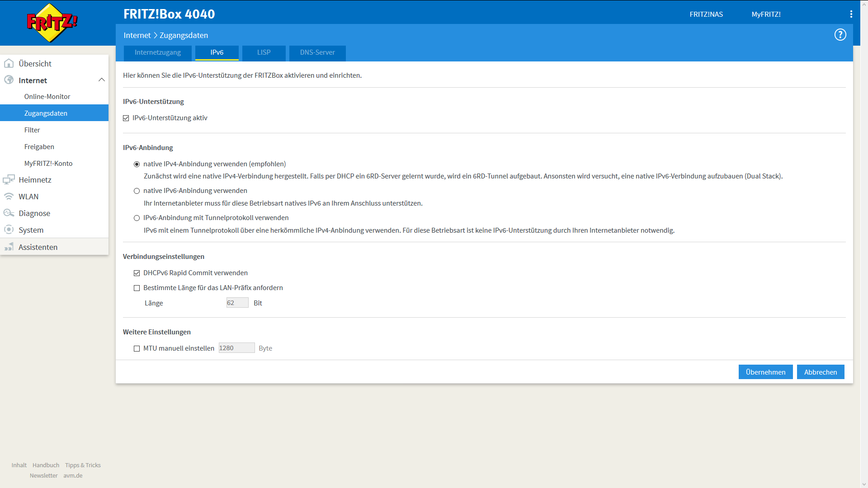
Task: Switch to the Internetzugang tab
Action: tap(157, 52)
